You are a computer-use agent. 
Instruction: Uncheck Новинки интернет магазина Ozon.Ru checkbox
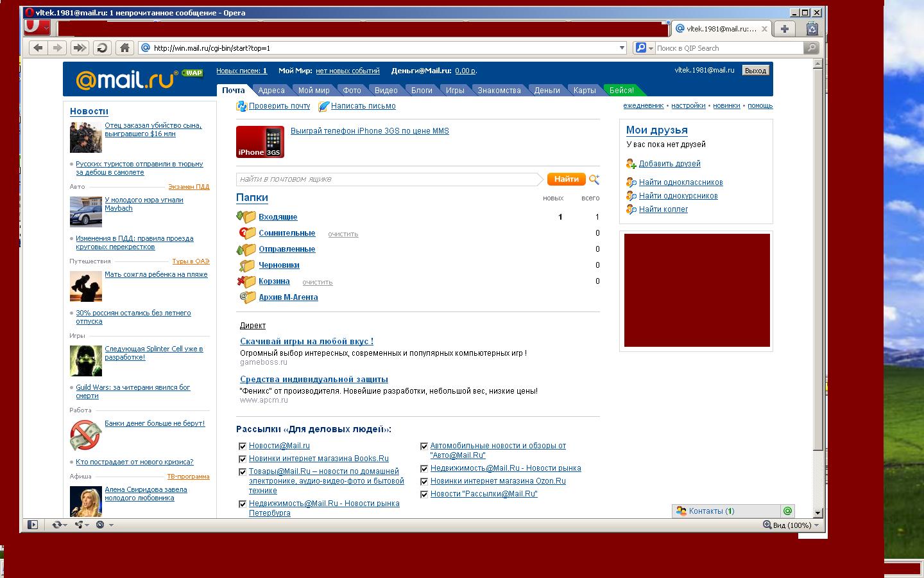[x=424, y=482]
